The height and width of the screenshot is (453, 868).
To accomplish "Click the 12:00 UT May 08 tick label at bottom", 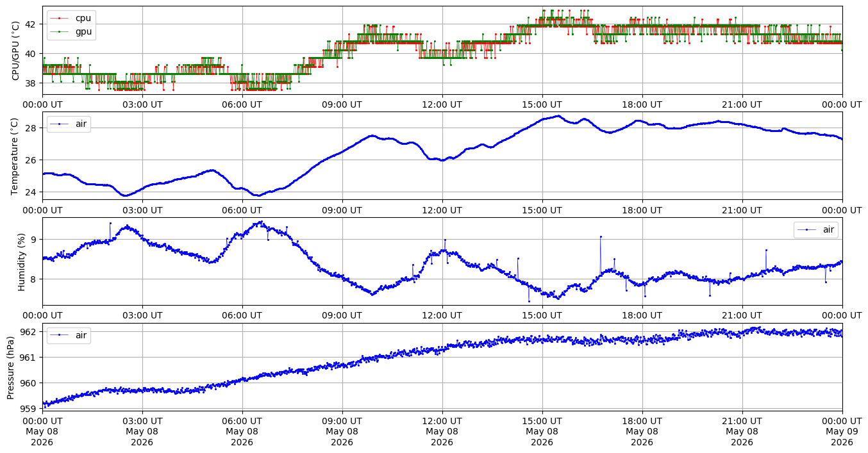I will point(442,432).
